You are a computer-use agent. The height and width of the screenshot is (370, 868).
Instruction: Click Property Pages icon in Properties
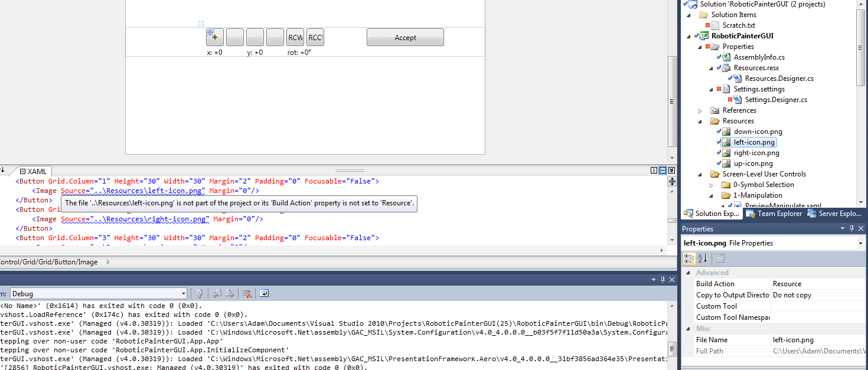click(x=719, y=258)
